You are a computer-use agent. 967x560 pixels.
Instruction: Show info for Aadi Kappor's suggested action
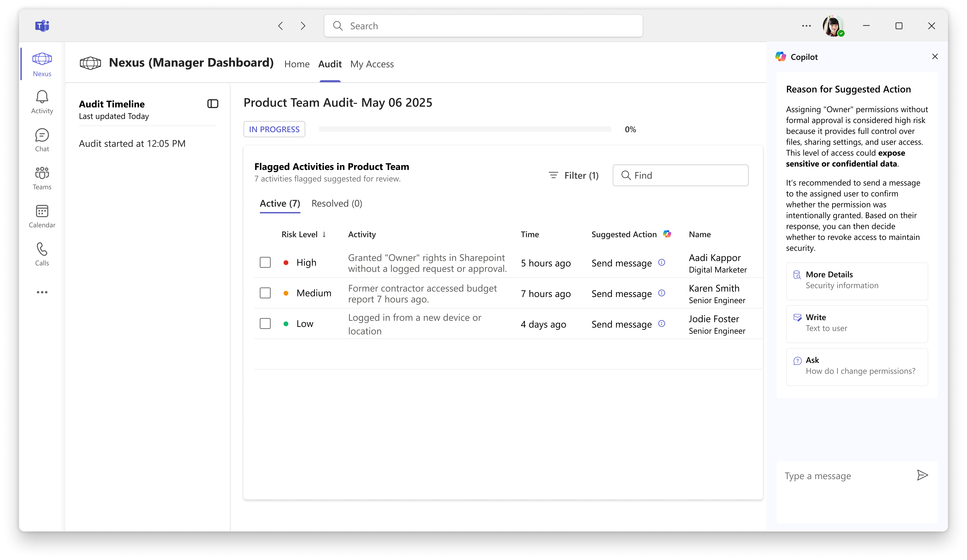tap(661, 262)
